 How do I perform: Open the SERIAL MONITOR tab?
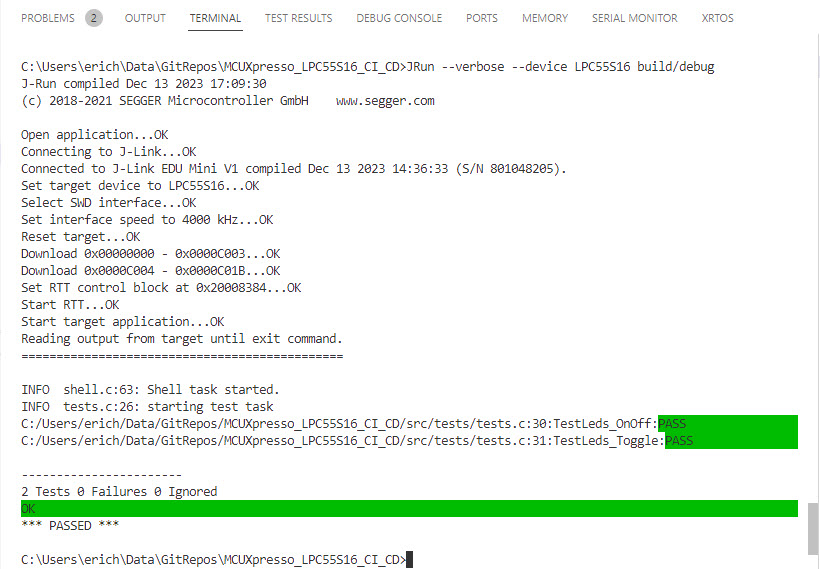click(634, 18)
